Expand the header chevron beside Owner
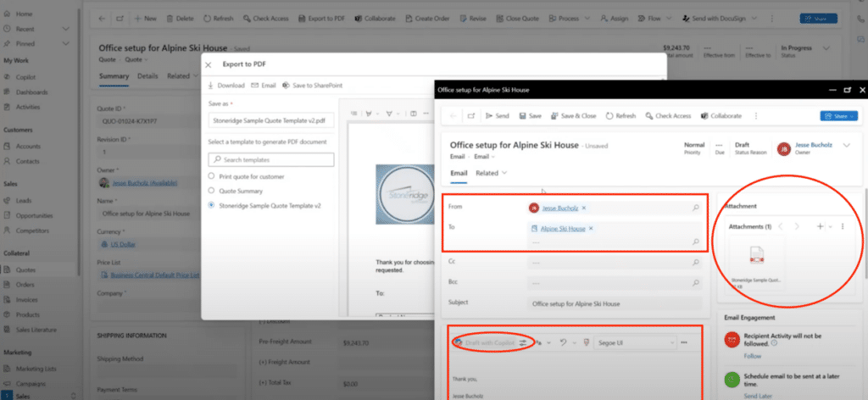The image size is (868, 400). [845, 145]
